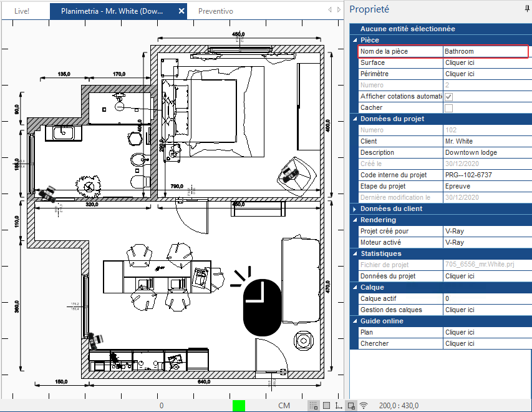
Task: Click the wireless signal icon in status bar
Action: [364, 405]
